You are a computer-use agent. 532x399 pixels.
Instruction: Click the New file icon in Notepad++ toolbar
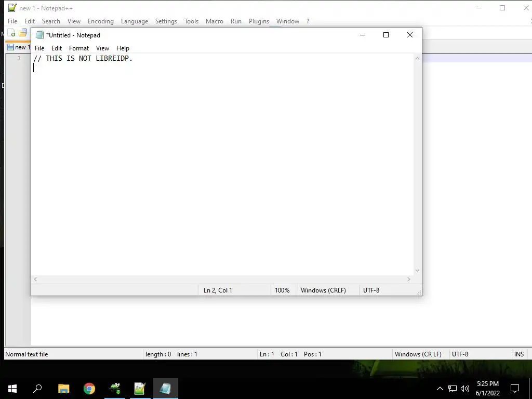[x=11, y=33]
